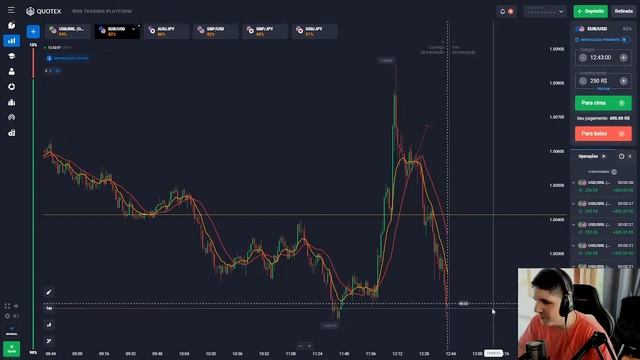Increase trade time with plus

(x=623, y=58)
